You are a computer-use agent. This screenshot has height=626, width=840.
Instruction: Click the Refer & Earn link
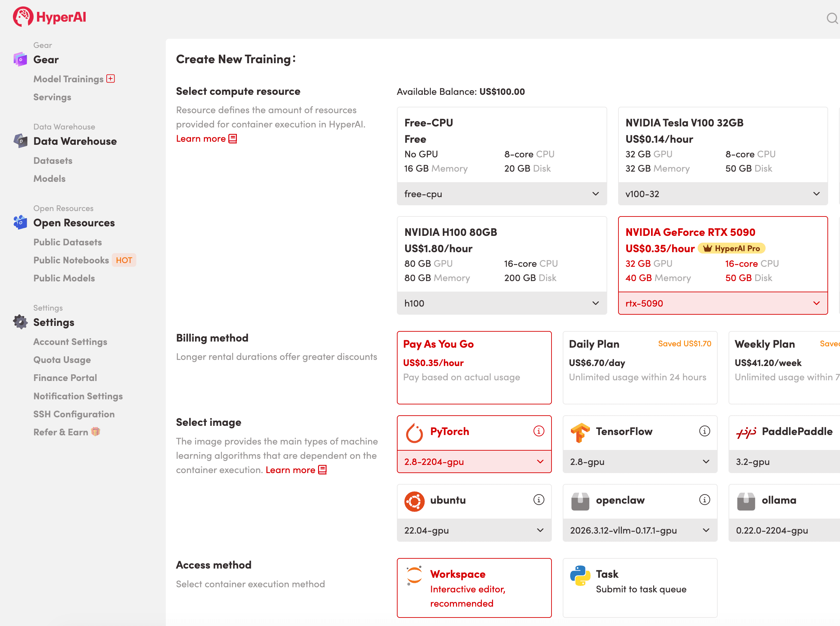pyautogui.click(x=60, y=432)
